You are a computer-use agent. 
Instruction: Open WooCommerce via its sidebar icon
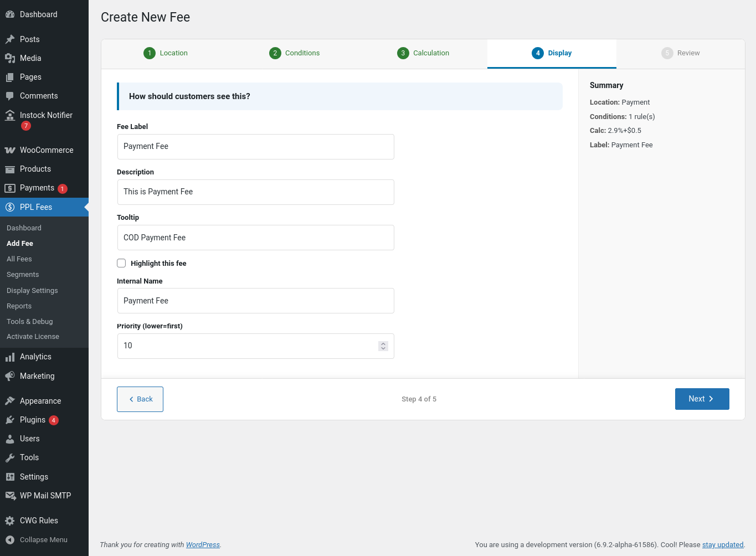[x=10, y=150]
